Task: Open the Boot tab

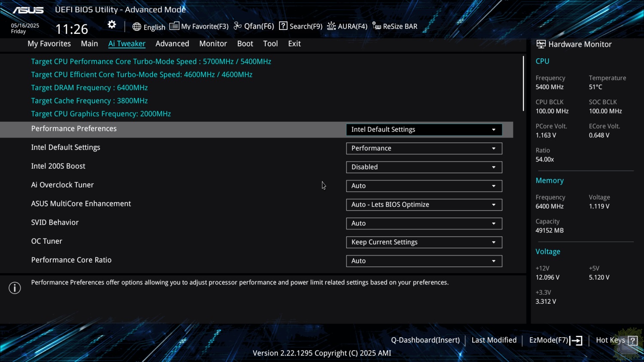Action: coord(245,44)
